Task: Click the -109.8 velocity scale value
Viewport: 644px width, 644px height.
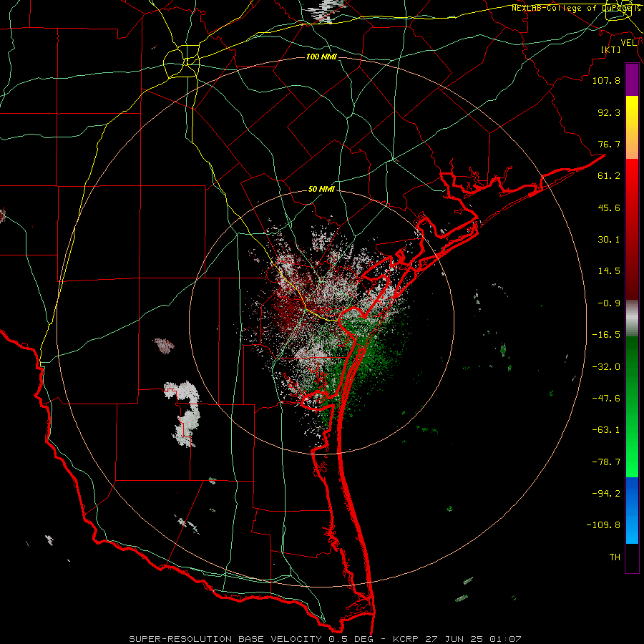Action: point(603,525)
